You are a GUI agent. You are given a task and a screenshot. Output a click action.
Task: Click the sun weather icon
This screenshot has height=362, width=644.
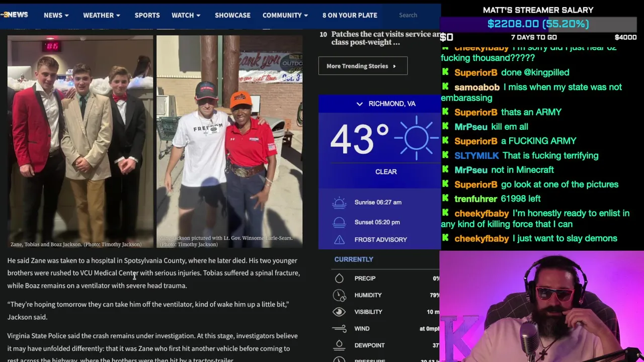pyautogui.click(x=416, y=138)
